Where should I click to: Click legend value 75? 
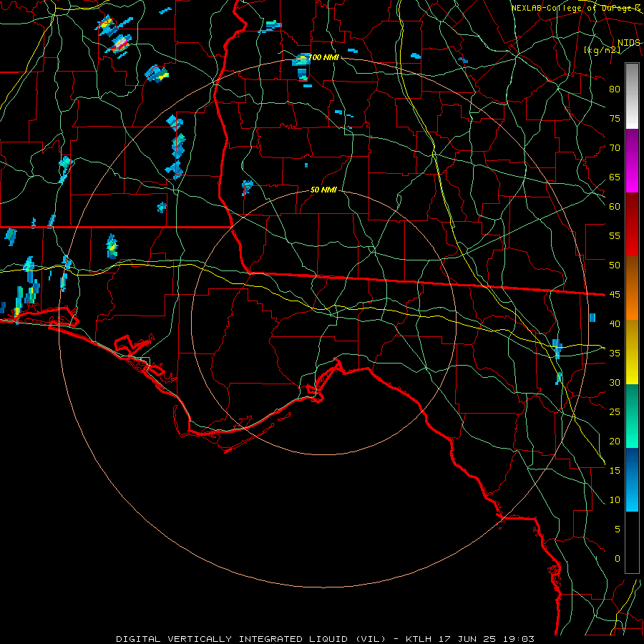tap(615, 119)
